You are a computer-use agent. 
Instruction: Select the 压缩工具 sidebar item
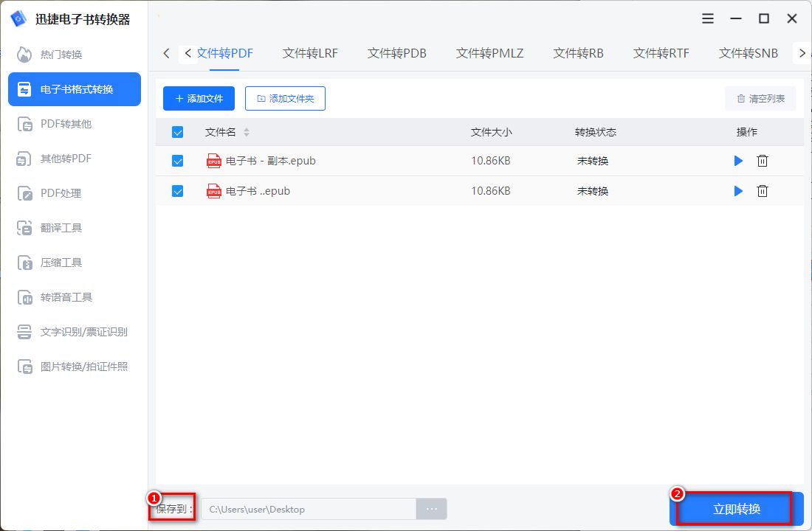tap(63, 262)
